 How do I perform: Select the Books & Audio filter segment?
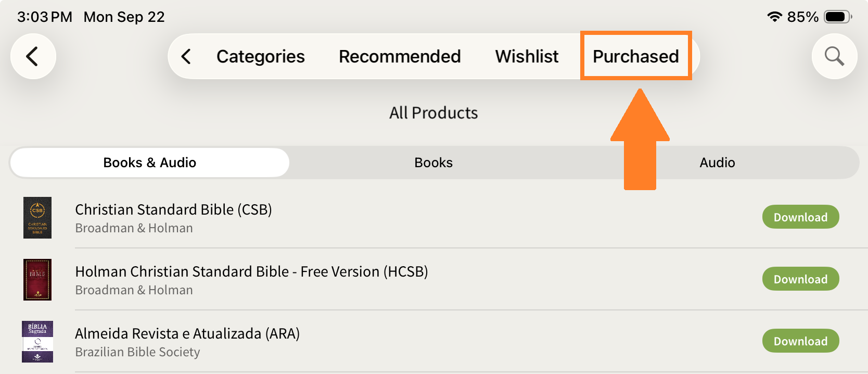150,163
